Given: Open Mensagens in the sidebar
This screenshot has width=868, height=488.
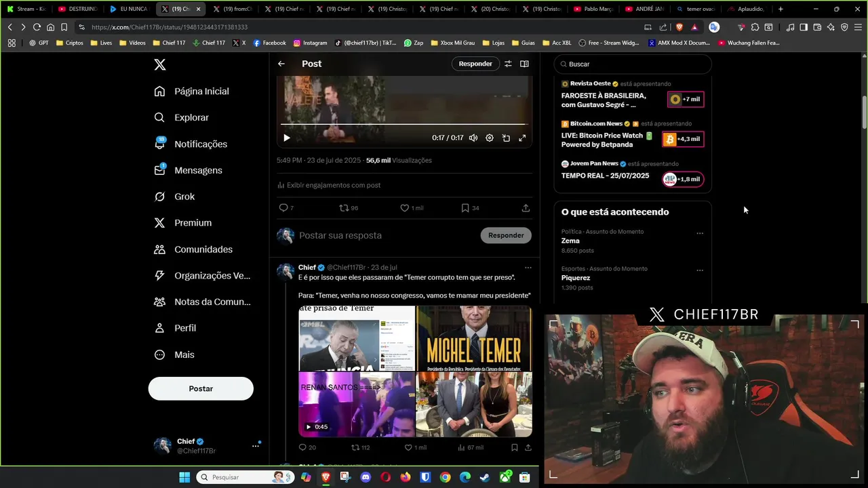Looking at the screenshot, I should [x=189, y=170].
